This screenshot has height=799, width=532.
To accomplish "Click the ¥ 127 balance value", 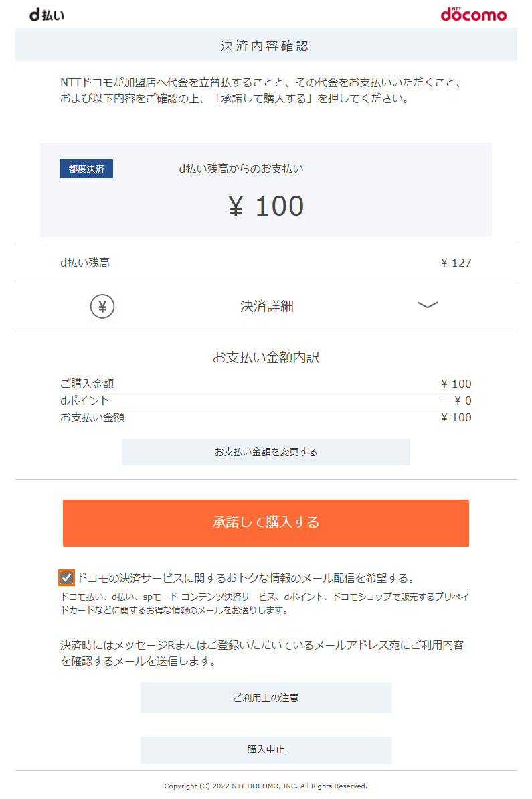I will point(456,263).
